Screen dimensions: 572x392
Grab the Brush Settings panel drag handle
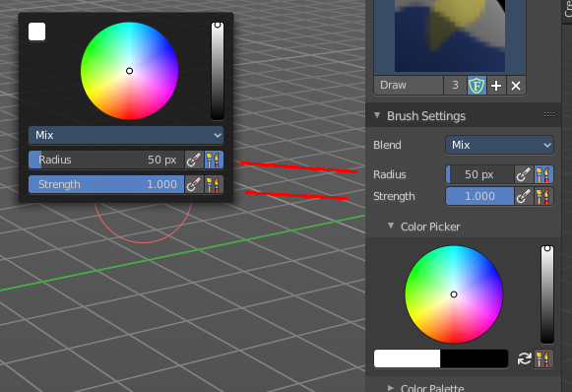click(x=549, y=115)
